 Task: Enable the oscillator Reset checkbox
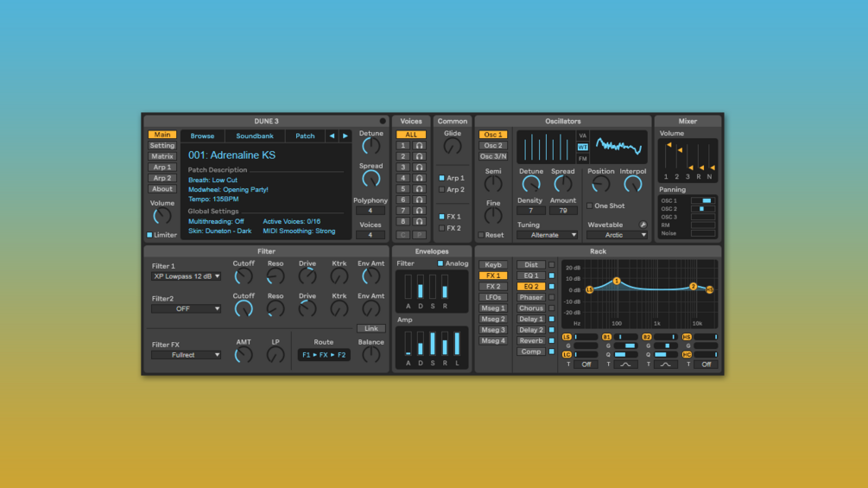pos(480,235)
